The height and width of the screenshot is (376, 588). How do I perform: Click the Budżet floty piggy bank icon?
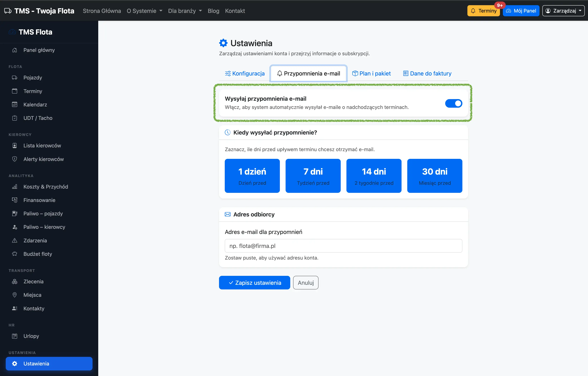tap(15, 254)
